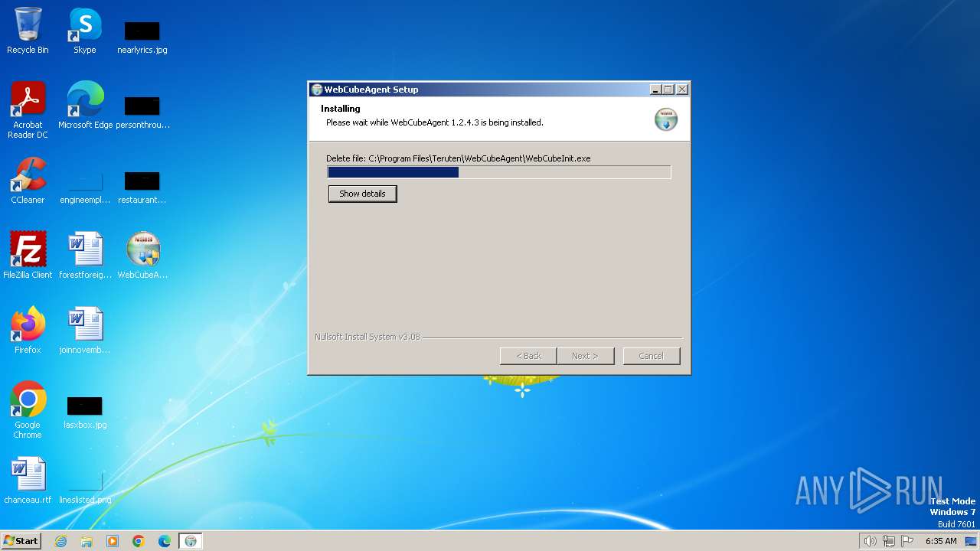Select the engineempl... desktop file
This screenshot has width=980, height=551.
pos(85,187)
